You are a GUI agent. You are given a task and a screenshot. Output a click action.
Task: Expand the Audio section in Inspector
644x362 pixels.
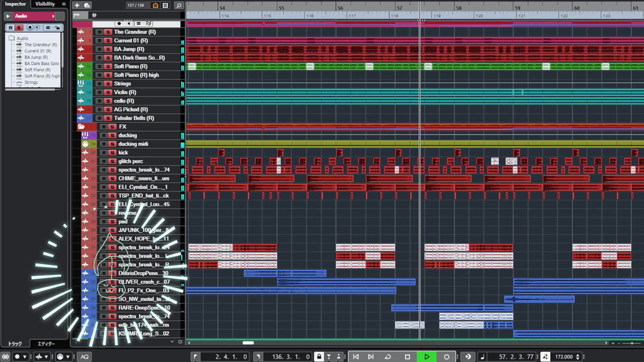(9, 16)
